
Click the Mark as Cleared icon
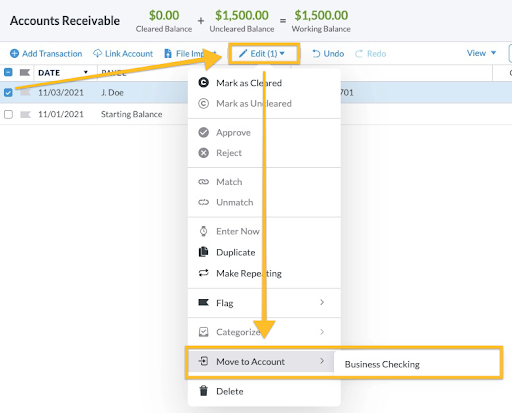(204, 82)
